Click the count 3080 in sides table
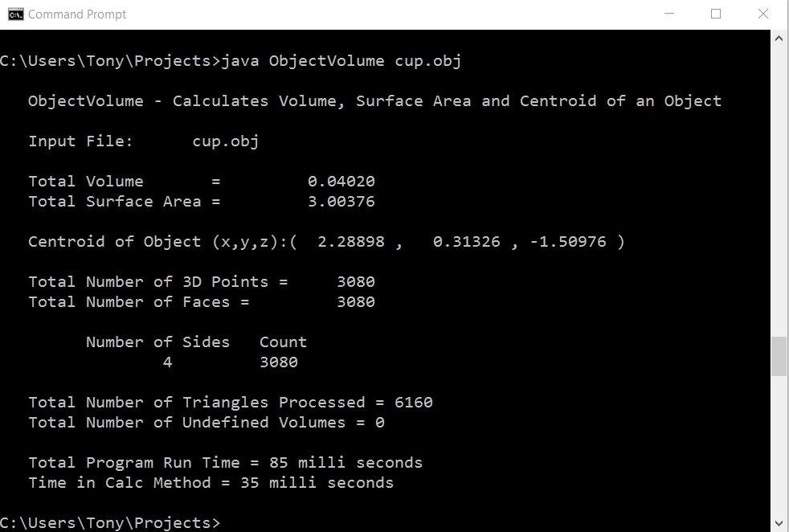This screenshot has height=532, width=789. click(x=279, y=362)
